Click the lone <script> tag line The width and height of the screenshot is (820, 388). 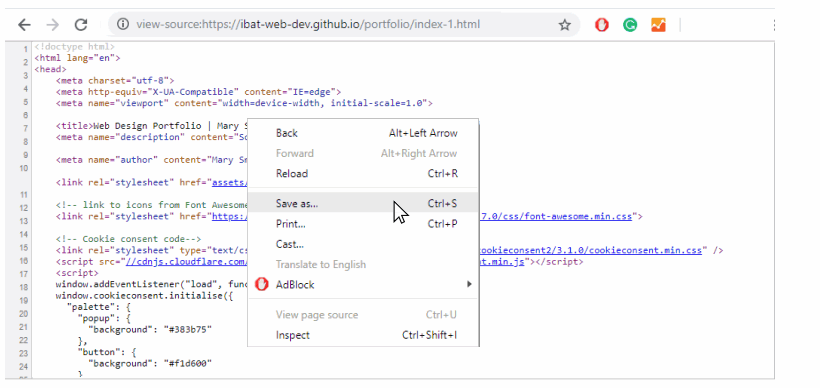[77, 273]
